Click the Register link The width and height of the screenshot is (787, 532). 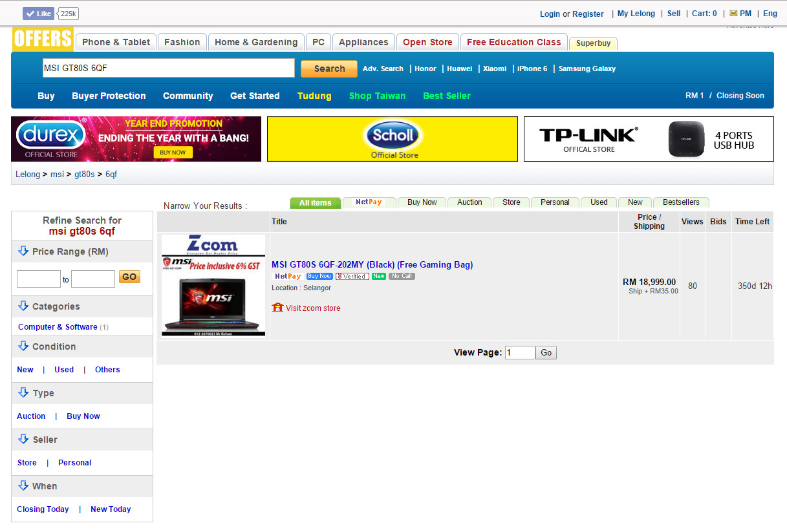point(588,14)
